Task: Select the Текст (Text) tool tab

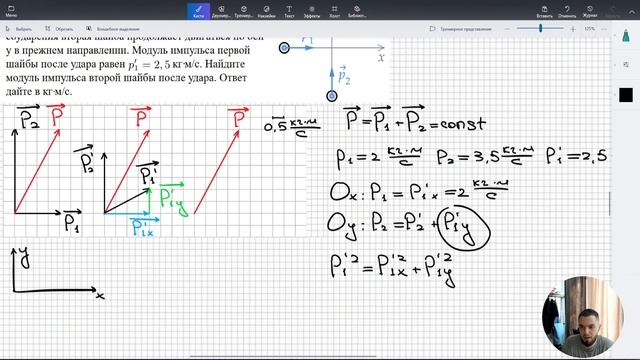Action: 289,11
